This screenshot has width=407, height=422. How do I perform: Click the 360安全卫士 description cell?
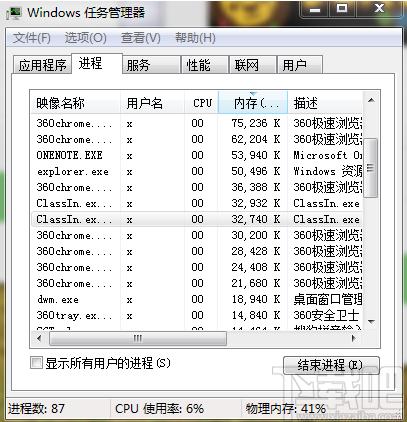(x=326, y=315)
